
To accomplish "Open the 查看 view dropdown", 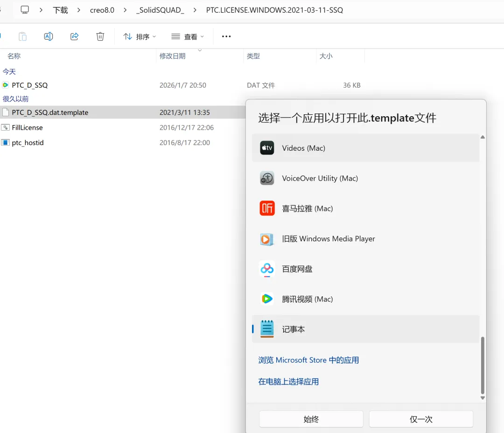I will pos(188,37).
